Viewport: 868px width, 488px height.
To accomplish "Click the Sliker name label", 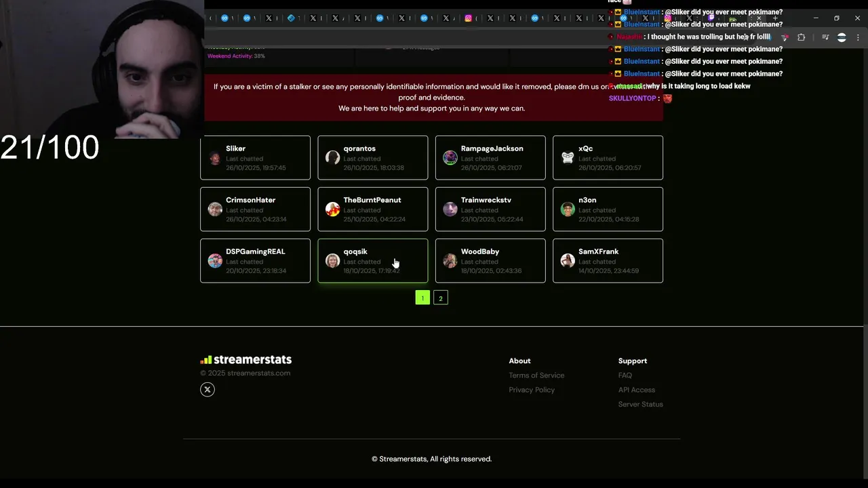I will [236, 148].
